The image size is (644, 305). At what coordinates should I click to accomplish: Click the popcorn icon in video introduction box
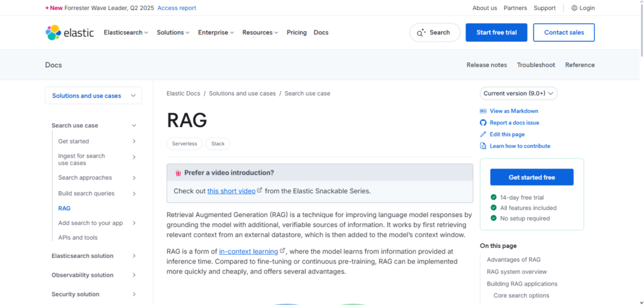click(178, 173)
